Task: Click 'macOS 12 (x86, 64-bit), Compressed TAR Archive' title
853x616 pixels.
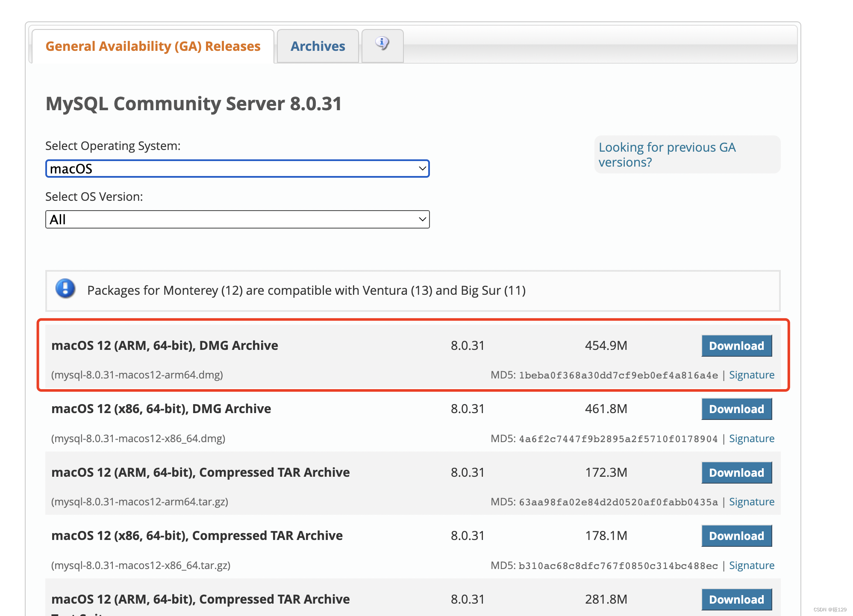Action: pos(197,536)
